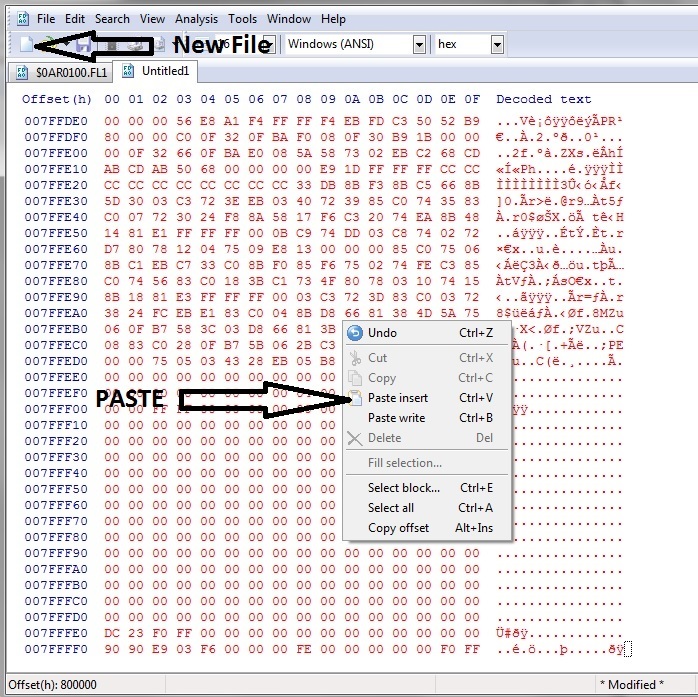Click offset 007FFE20 row label

point(56,185)
